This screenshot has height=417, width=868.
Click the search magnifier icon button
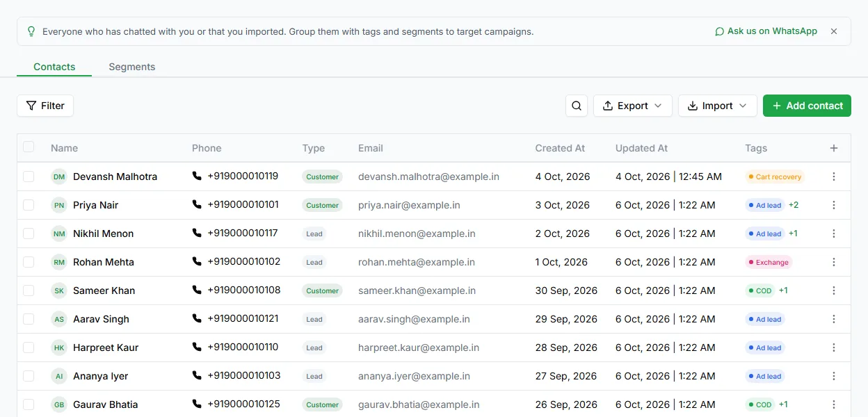click(x=577, y=106)
